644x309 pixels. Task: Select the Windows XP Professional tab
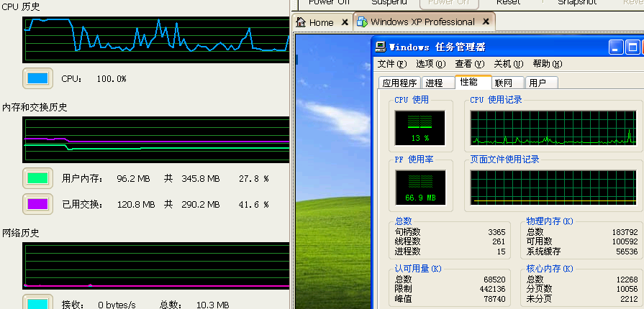tap(424, 22)
